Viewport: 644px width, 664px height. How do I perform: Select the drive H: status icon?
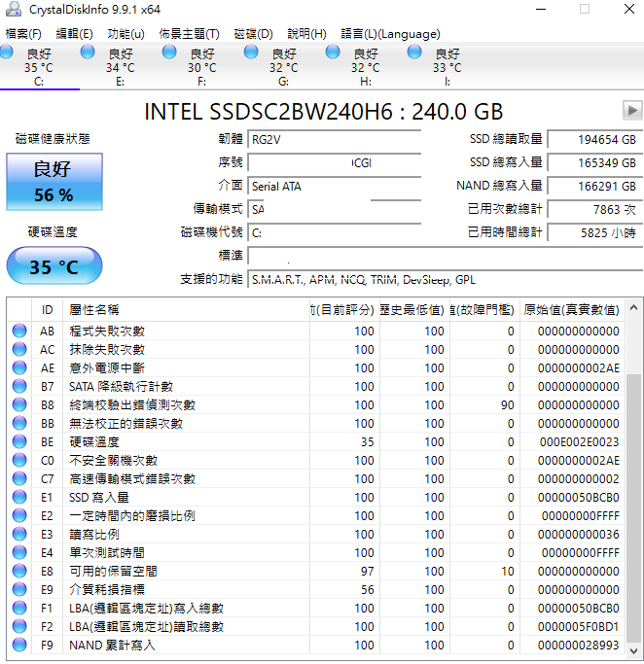[x=333, y=52]
